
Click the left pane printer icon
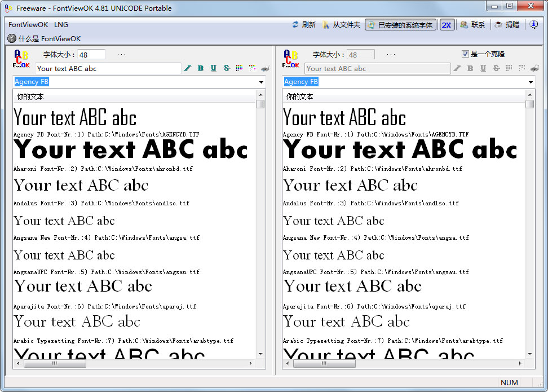pos(265,68)
